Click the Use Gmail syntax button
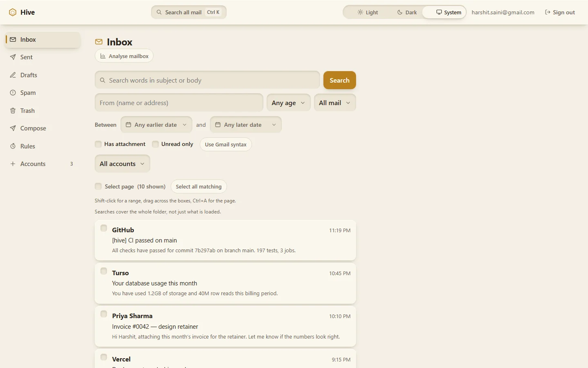 225,144
